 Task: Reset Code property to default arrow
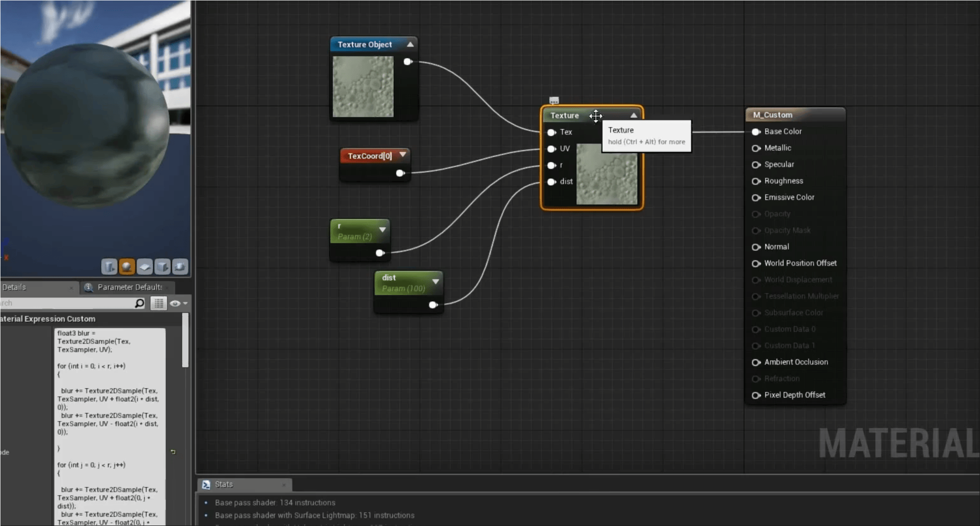173,452
